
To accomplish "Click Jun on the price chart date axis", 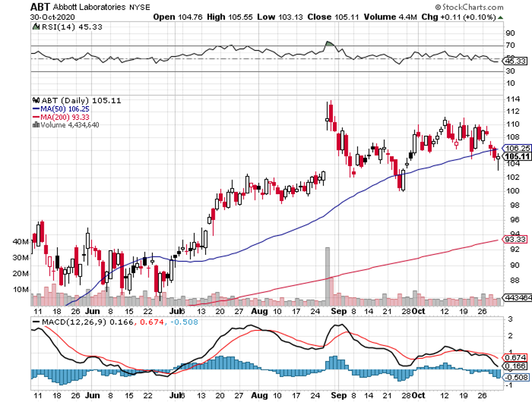I will [92, 311].
